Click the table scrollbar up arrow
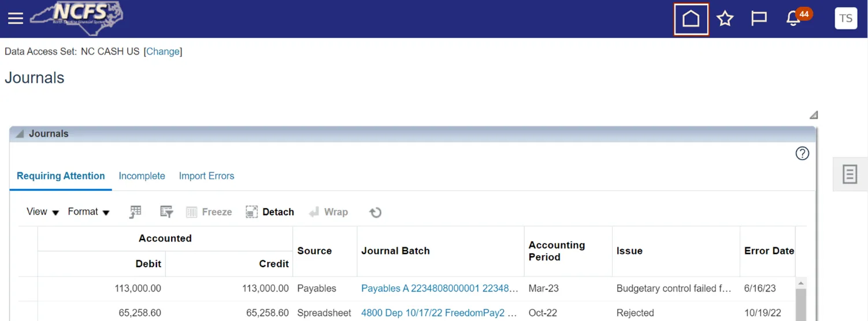Viewport: 868px width, 321px height. coord(801,283)
